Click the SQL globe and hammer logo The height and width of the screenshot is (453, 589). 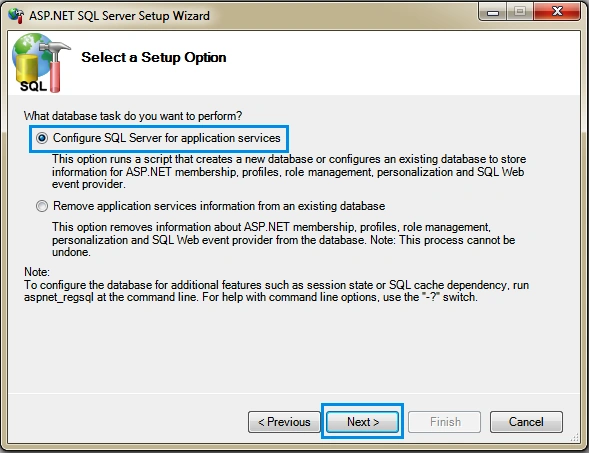pyautogui.click(x=41, y=62)
